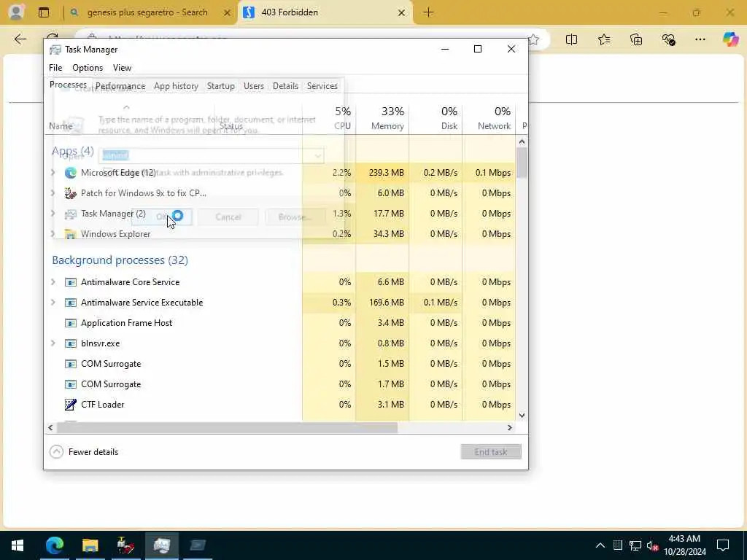Switch to the Startup tab
Image resolution: width=747 pixels, height=560 pixels.
220,86
